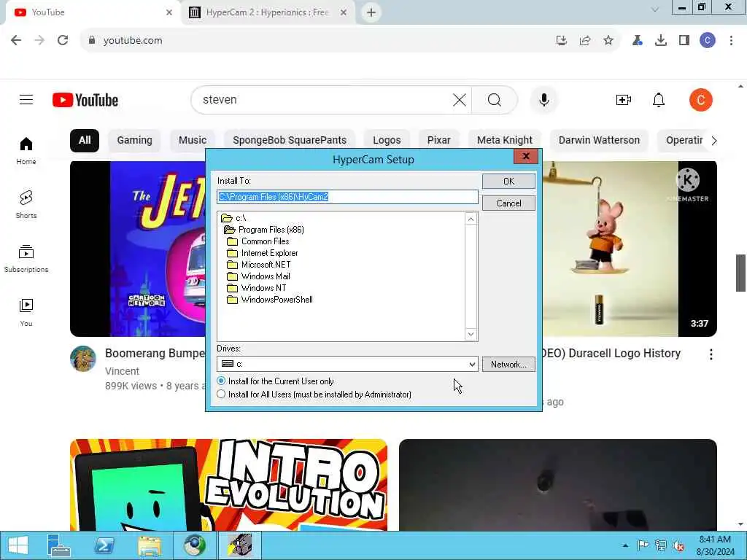Open the tab search chevron
Screen dimensions: 747x560
tap(655, 9)
